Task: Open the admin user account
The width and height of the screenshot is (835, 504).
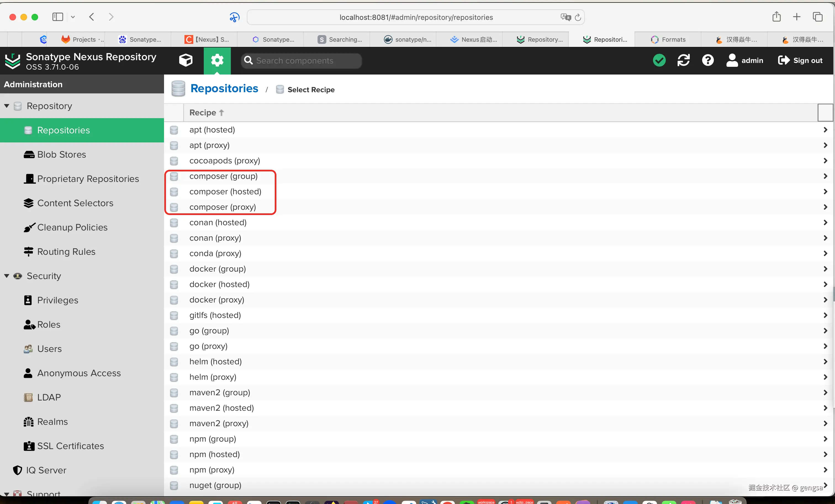Action: 745,60
